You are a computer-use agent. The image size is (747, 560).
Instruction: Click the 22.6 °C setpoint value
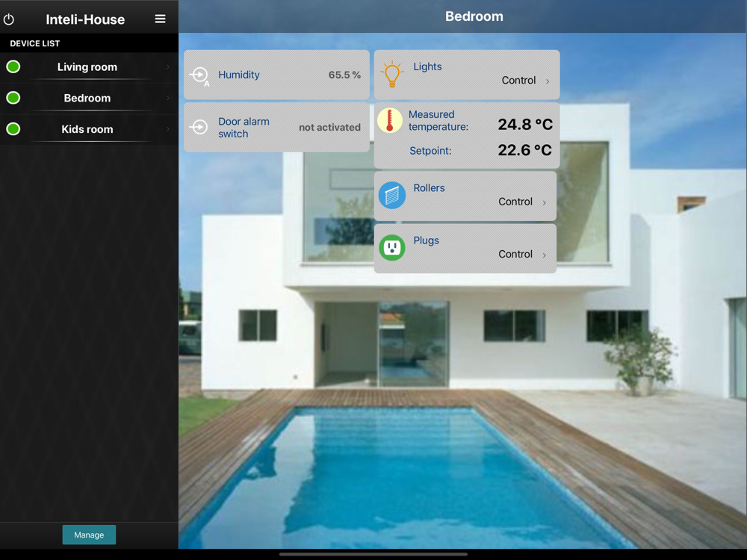coord(525,151)
